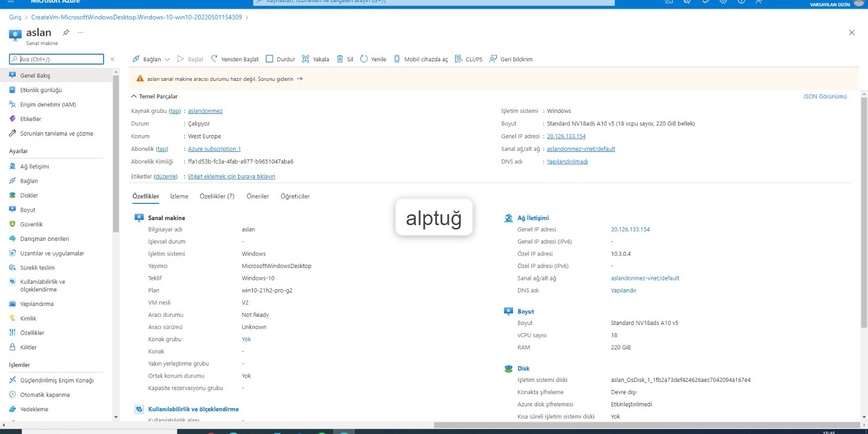Switch to the Özellikler (7) tab
The image size is (868, 434).
[217, 196]
